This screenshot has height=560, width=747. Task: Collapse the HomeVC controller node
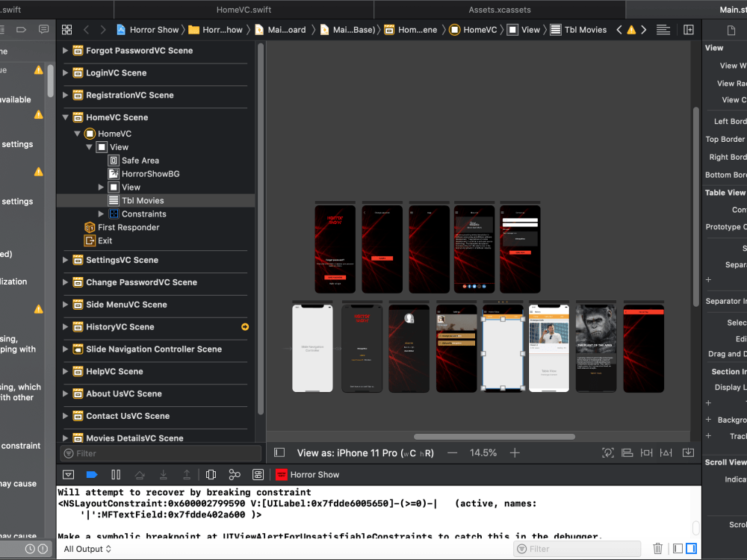77,134
